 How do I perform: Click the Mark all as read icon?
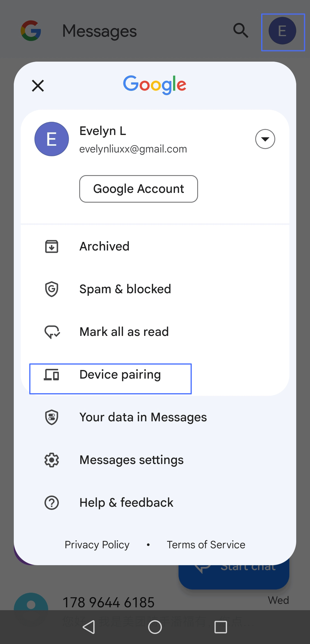pyautogui.click(x=52, y=332)
